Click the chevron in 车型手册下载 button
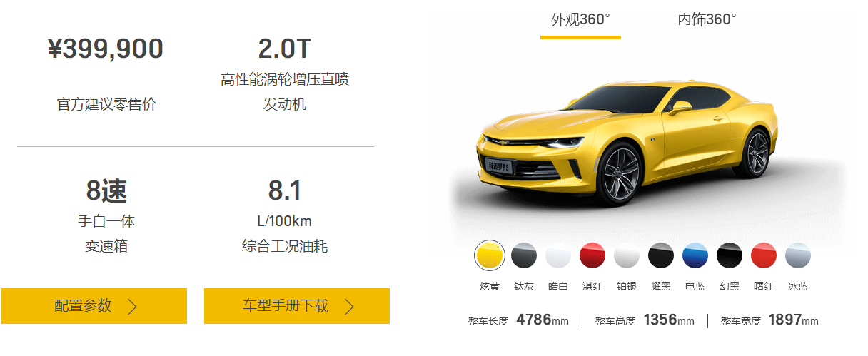Image resolution: width=868 pixels, height=356 pixels. (x=349, y=307)
